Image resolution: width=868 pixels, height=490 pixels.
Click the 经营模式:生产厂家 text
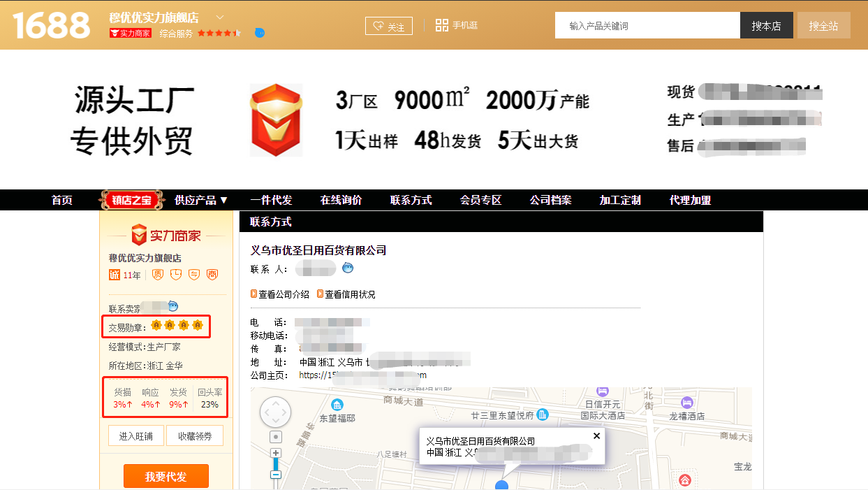(x=145, y=347)
